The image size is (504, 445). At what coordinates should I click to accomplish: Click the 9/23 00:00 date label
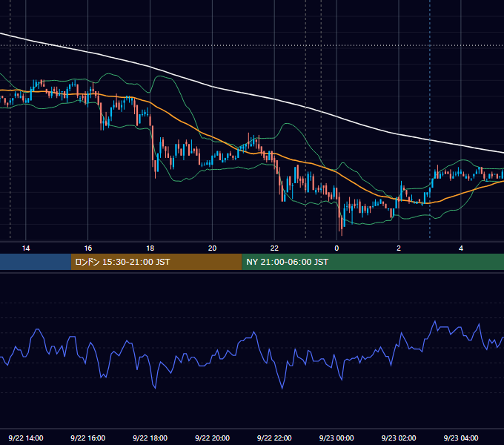pos(336,438)
